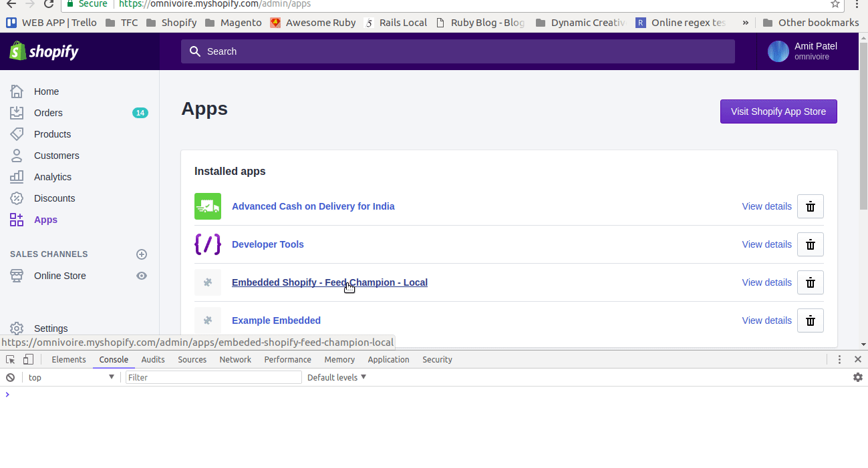
Task: Switch to DevTools Memory tab
Action: [339, 359]
